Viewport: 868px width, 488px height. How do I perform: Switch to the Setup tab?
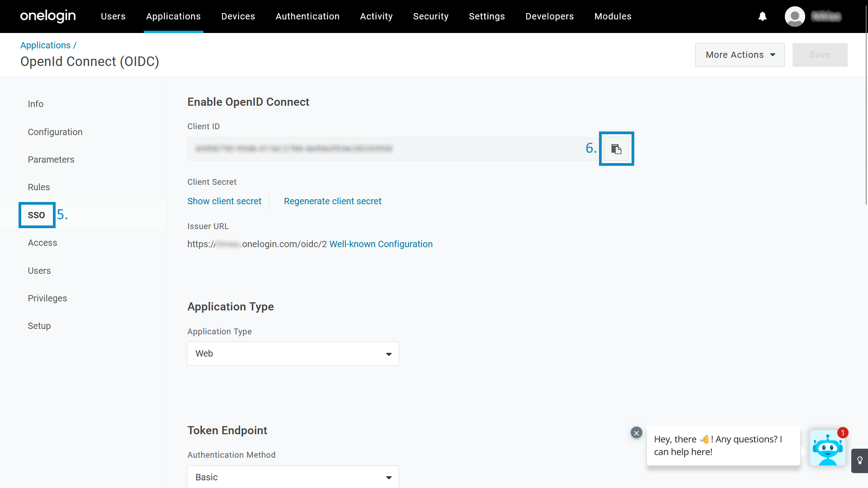39,326
